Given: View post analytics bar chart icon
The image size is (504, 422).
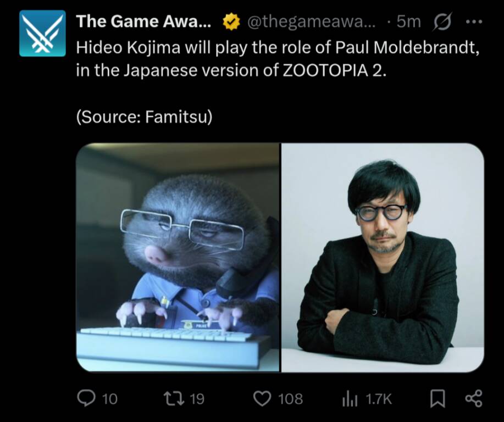Looking at the screenshot, I should pos(350,398).
